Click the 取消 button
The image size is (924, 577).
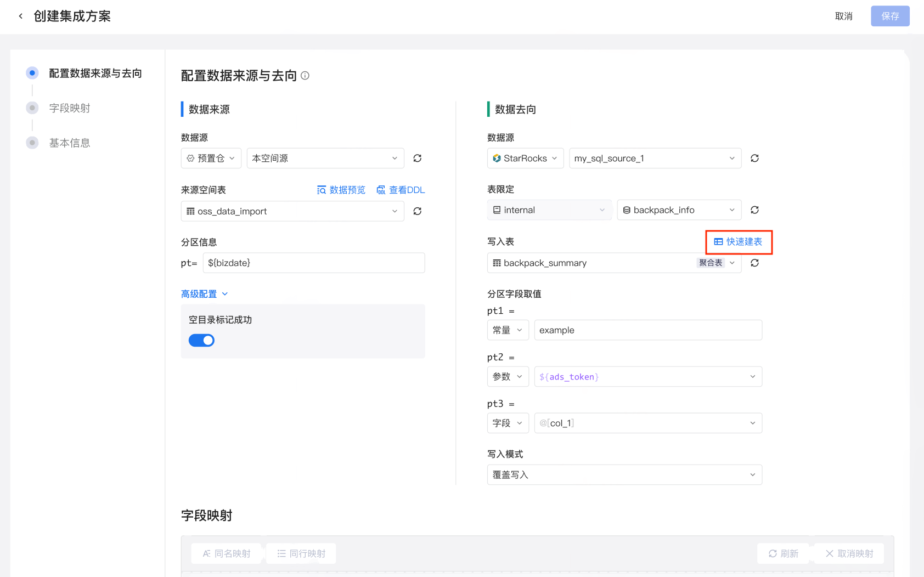pyautogui.click(x=844, y=16)
